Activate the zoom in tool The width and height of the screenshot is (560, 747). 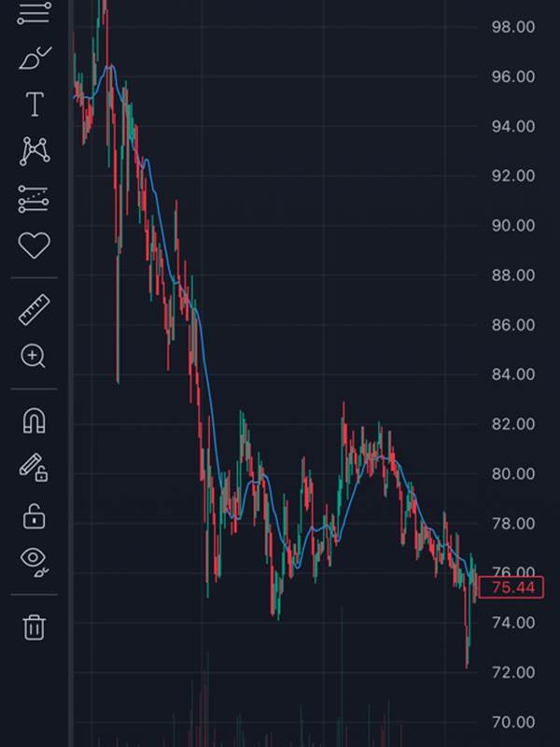[33, 356]
